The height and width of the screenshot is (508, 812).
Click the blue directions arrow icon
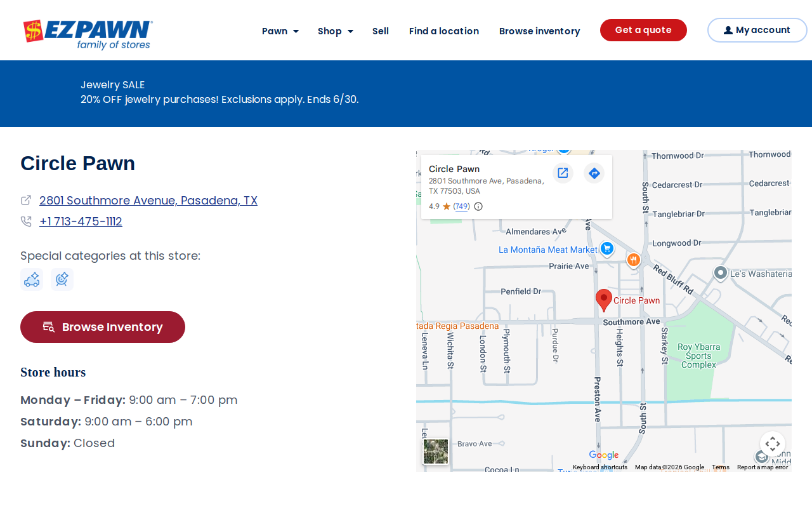click(x=594, y=173)
